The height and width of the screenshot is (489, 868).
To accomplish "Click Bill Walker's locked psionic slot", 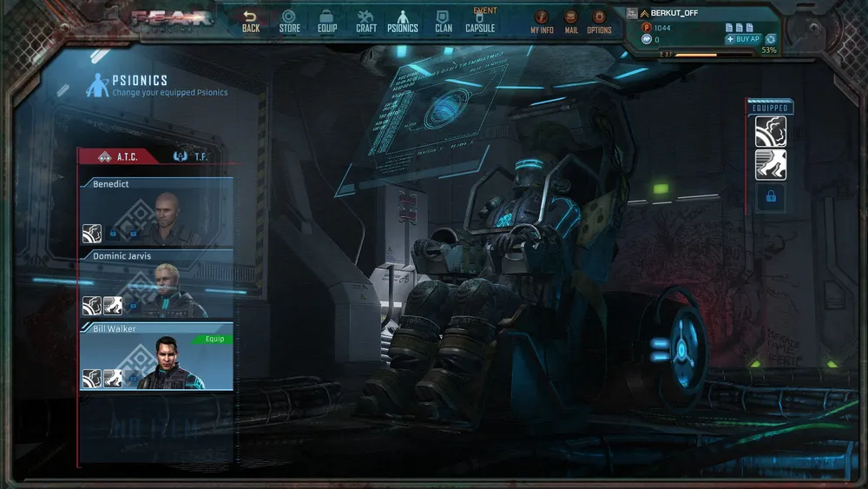I will (133, 378).
